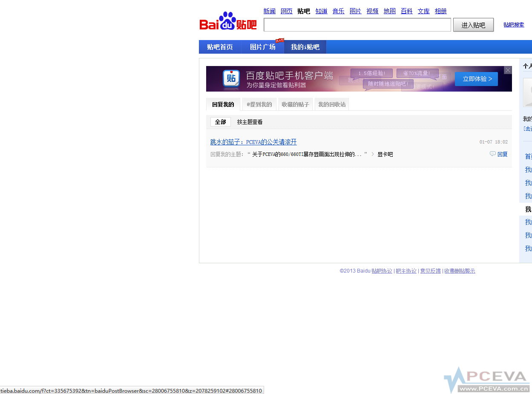Click the arrow icon before 显卡吧
The width and height of the screenshot is (532, 394).
point(372,154)
